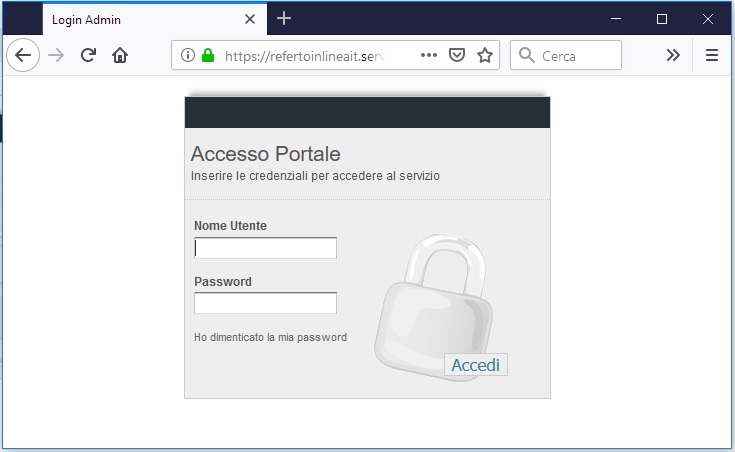Click the URL address bar text

[x=305, y=56]
